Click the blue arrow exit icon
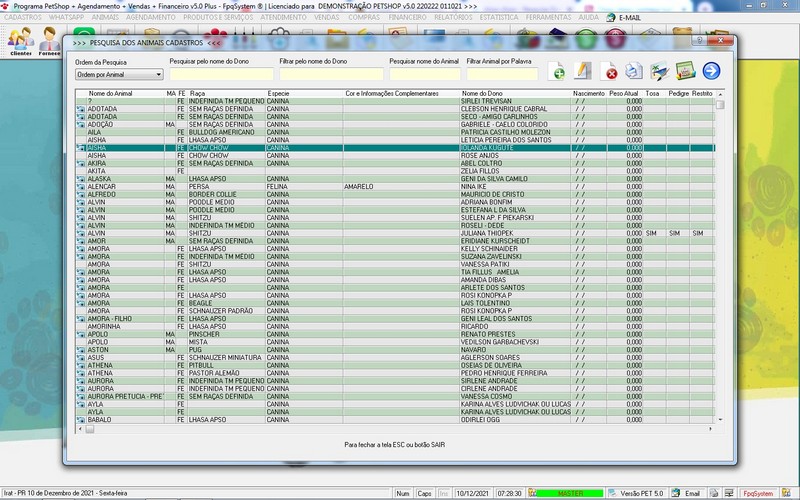Image resolution: width=800 pixels, height=500 pixels. coord(711,71)
